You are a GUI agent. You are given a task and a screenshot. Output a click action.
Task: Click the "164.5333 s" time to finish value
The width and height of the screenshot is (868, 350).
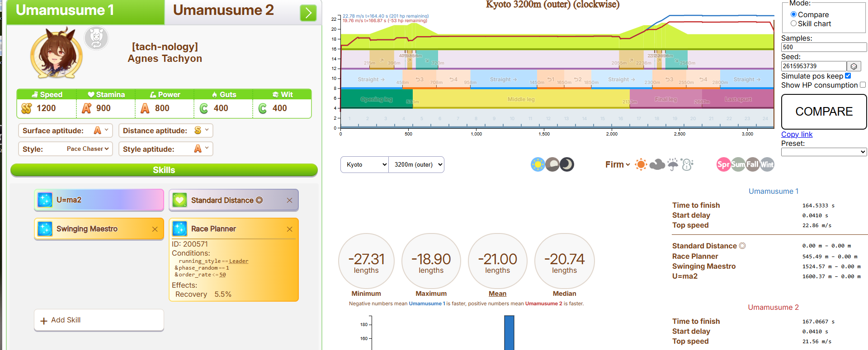818,205
